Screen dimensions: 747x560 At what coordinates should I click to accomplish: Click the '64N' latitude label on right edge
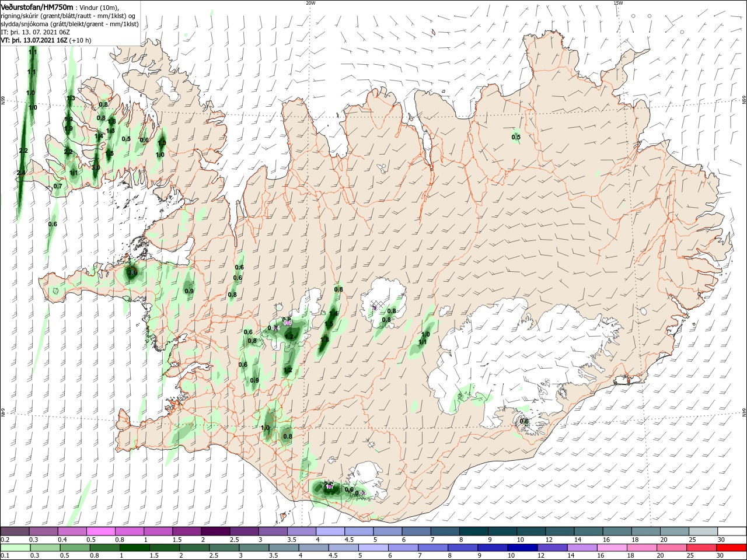click(x=744, y=412)
